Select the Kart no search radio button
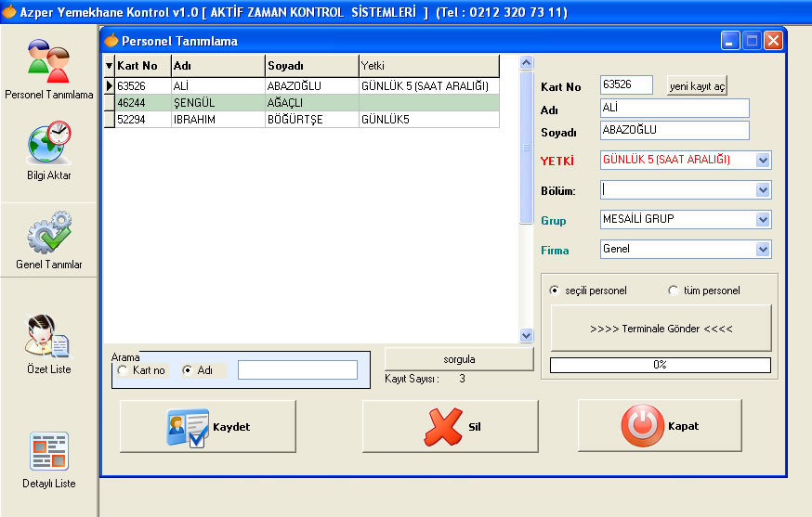This screenshot has height=517, width=812. pos(123,370)
